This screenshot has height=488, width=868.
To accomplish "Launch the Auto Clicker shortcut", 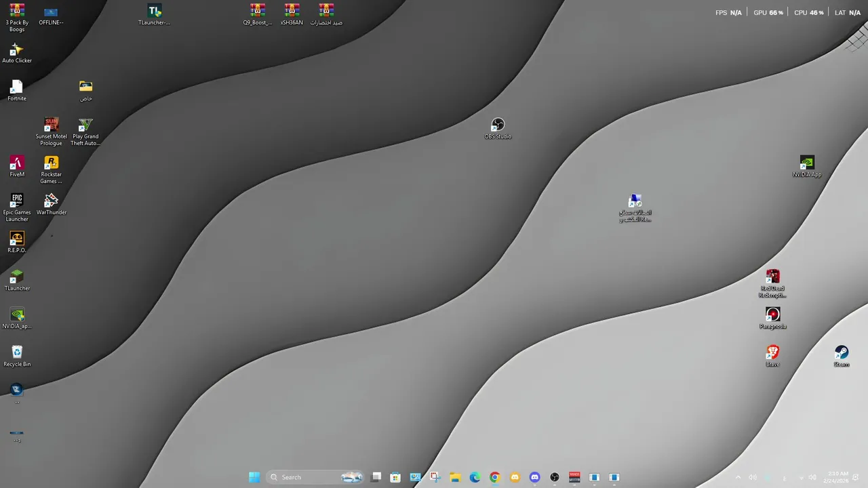I will (x=17, y=53).
